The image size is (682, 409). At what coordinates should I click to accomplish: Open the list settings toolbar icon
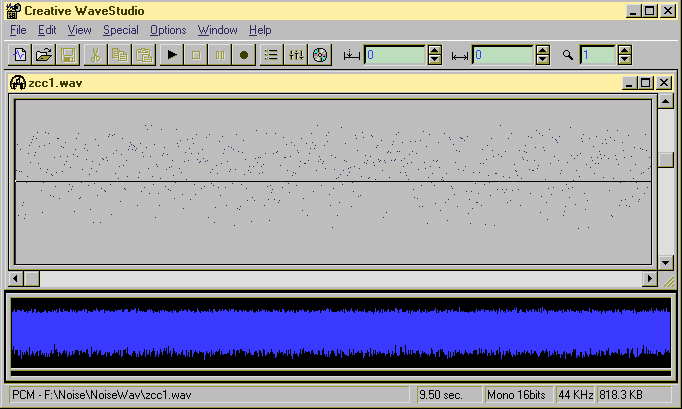tap(271, 55)
